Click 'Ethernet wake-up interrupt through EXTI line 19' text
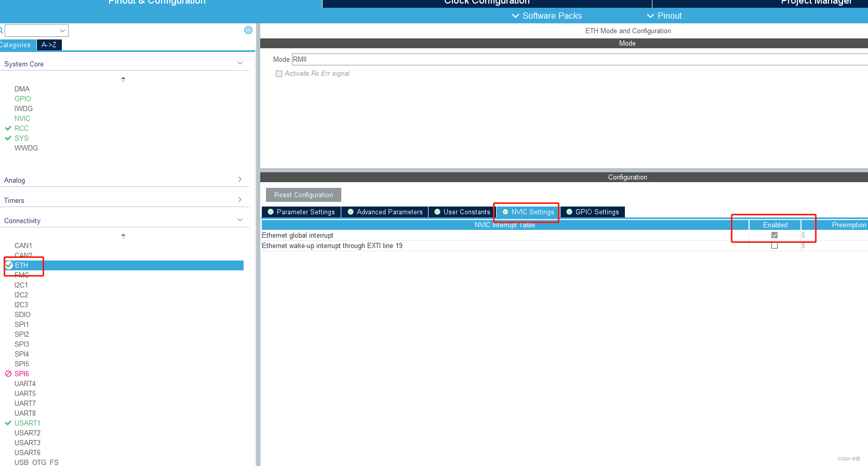The width and height of the screenshot is (868, 466). coord(332,245)
